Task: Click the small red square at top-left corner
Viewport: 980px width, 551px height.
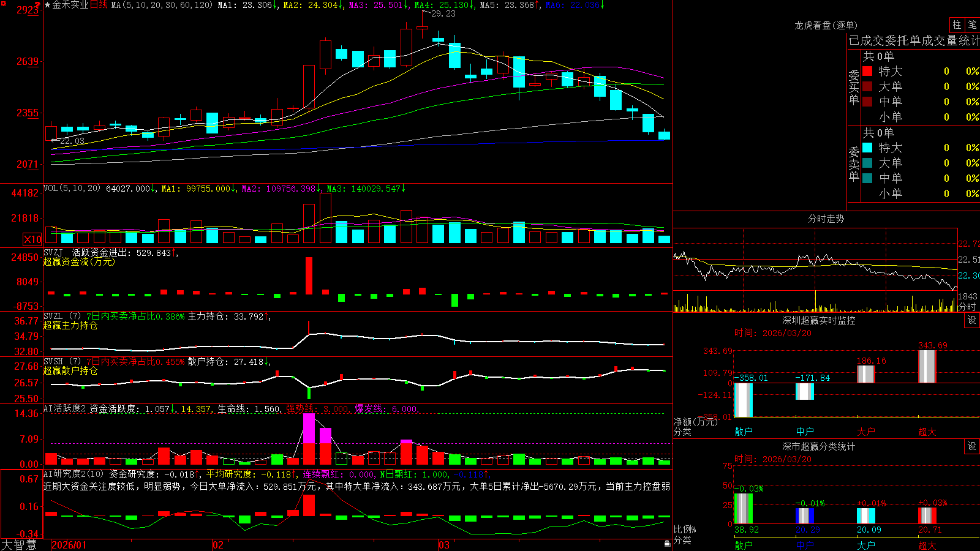Action: pyautogui.click(x=2, y=2)
